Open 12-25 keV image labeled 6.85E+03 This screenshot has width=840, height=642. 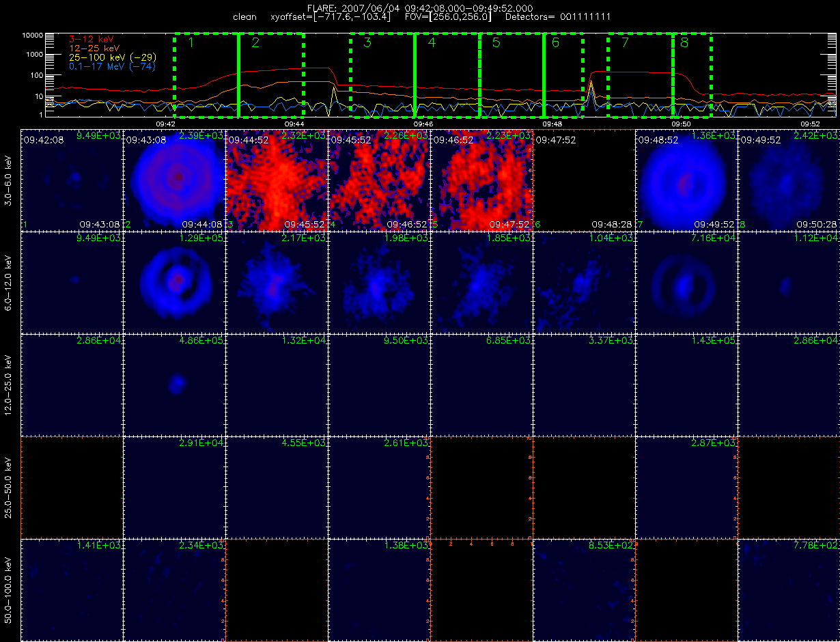coord(481,385)
